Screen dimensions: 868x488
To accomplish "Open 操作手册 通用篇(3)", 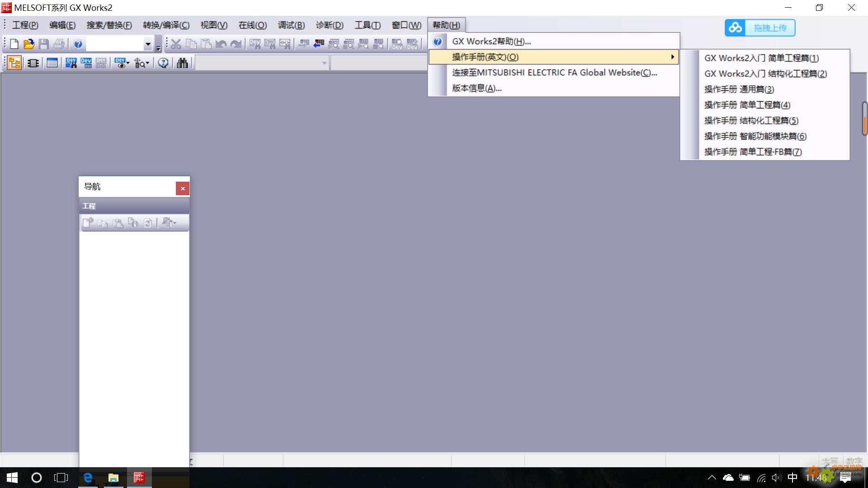I will pyautogui.click(x=765, y=89).
